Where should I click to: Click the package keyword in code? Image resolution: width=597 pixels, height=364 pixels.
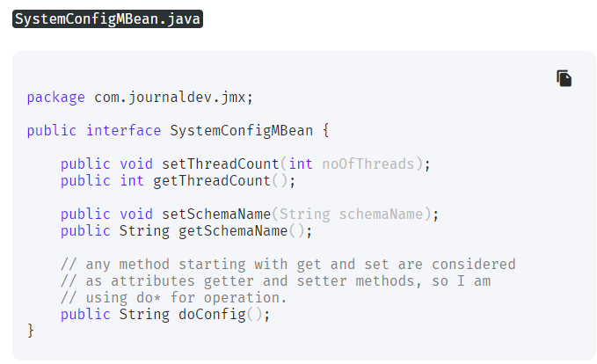(56, 98)
